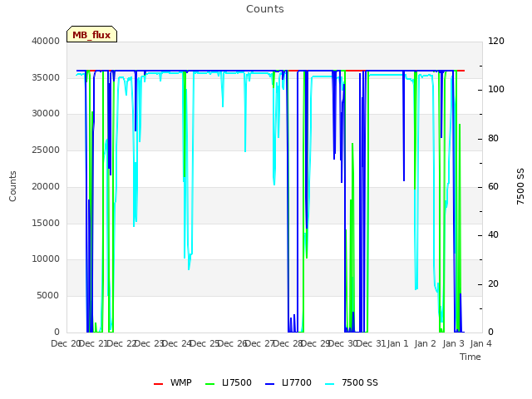Click the 40000 tick on left axis
532x399 pixels.
(46, 41)
